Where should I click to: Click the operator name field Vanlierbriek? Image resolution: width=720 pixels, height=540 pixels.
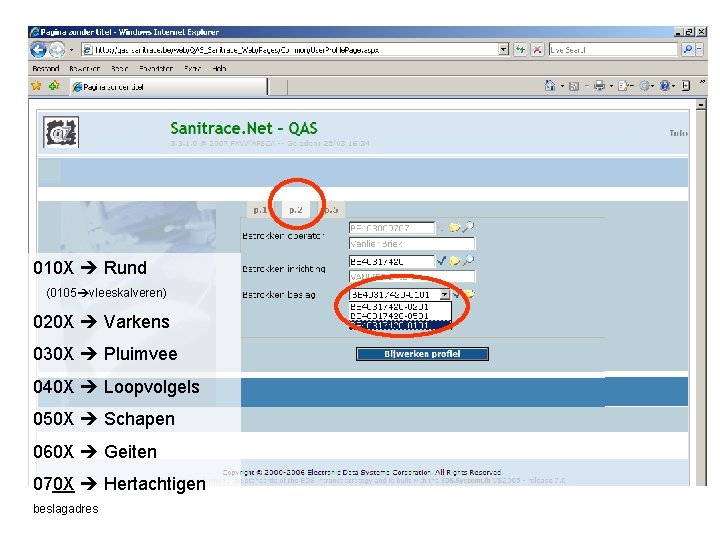(412, 244)
